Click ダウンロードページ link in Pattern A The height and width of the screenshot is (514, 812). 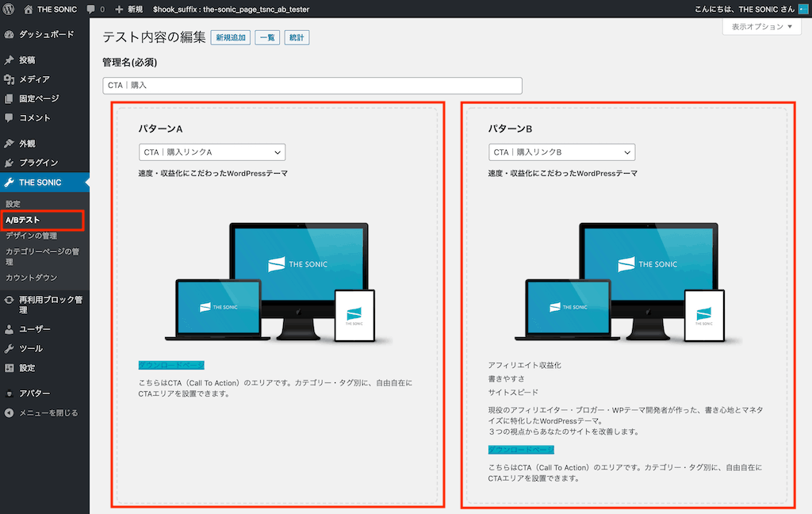(171, 366)
